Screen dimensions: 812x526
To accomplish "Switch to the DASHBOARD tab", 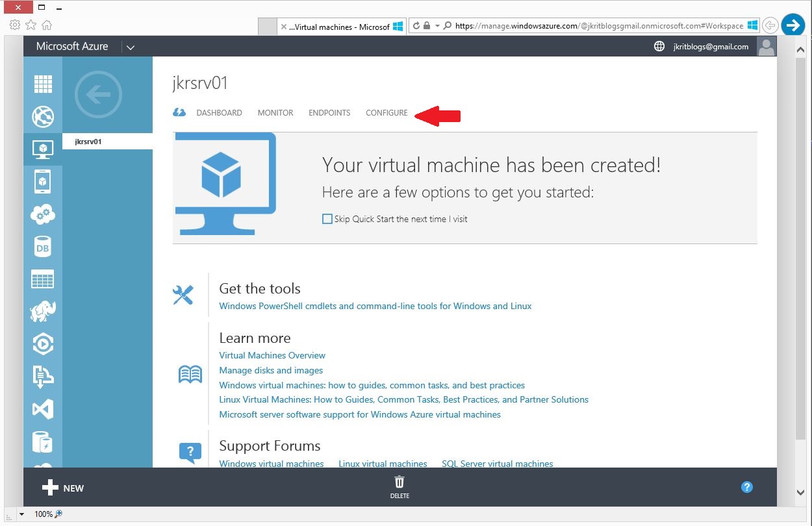I will (219, 113).
